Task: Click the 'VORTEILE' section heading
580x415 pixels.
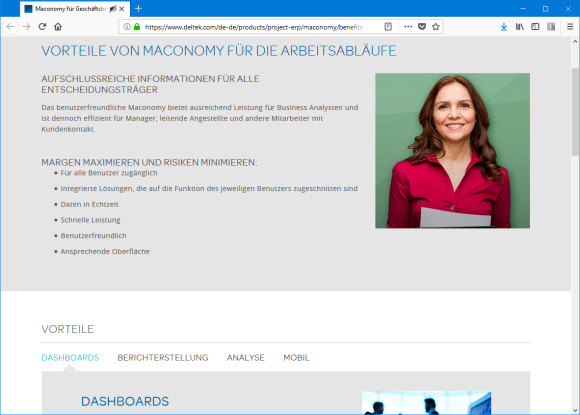Action: click(68, 329)
